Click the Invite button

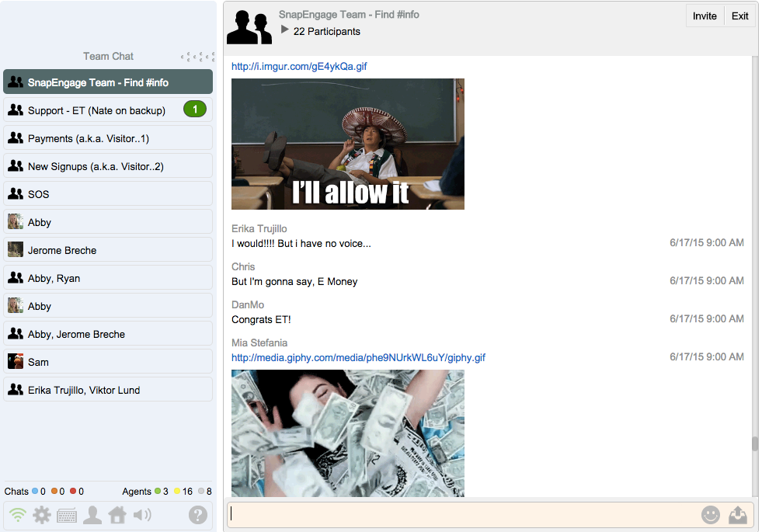(x=705, y=16)
